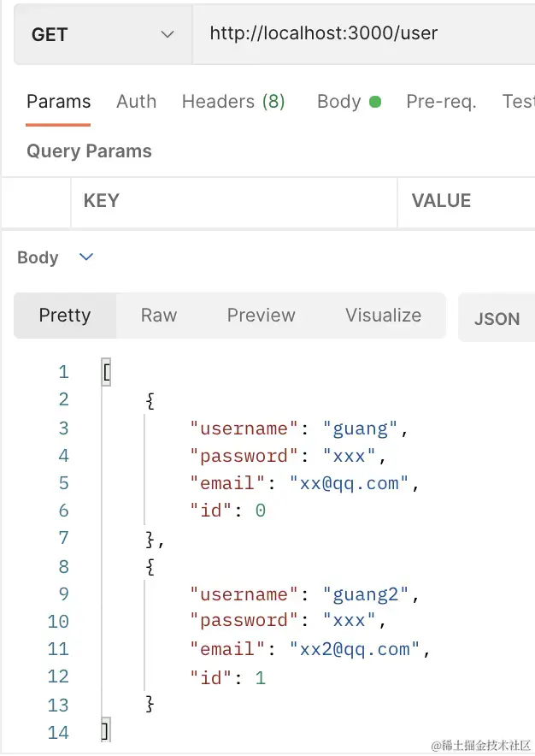535x756 pixels.
Task: Select the Pretty view button
Action: pos(64,316)
